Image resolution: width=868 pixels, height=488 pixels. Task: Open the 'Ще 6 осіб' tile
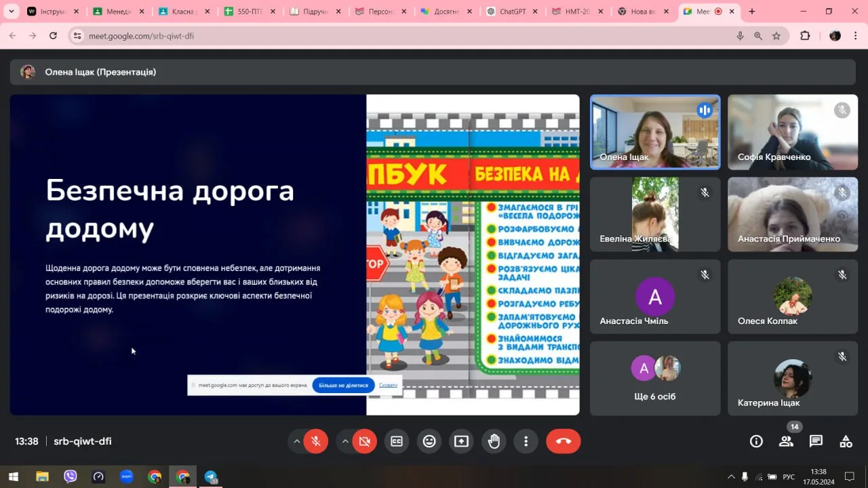(655, 378)
